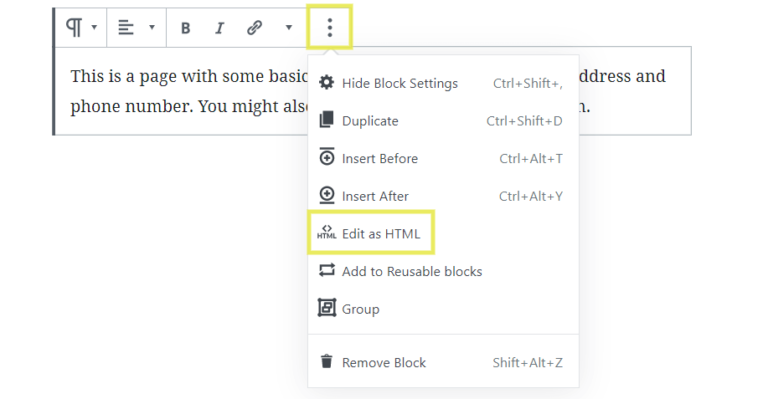Toggle bold formatting
The height and width of the screenshot is (399, 768).
click(x=185, y=28)
